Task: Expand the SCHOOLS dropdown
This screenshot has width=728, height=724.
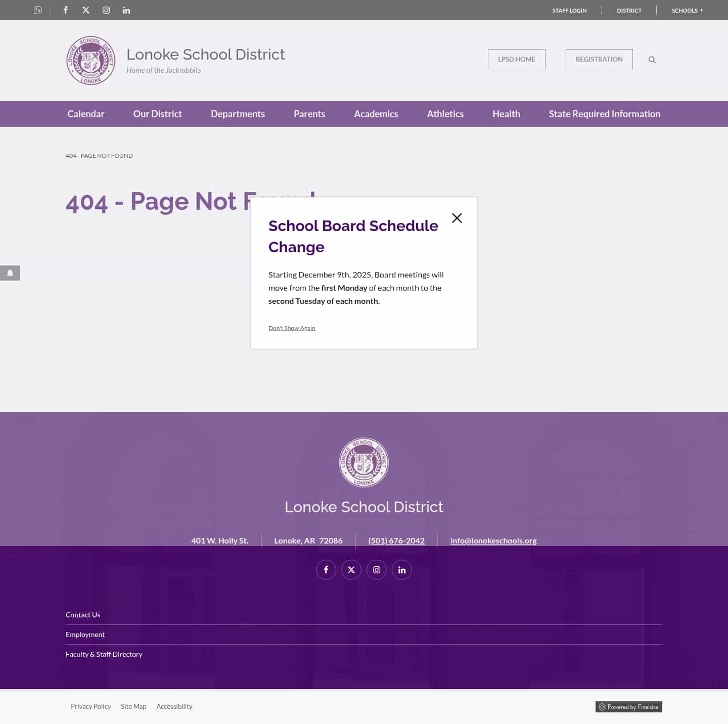Action: coord(687,10)
